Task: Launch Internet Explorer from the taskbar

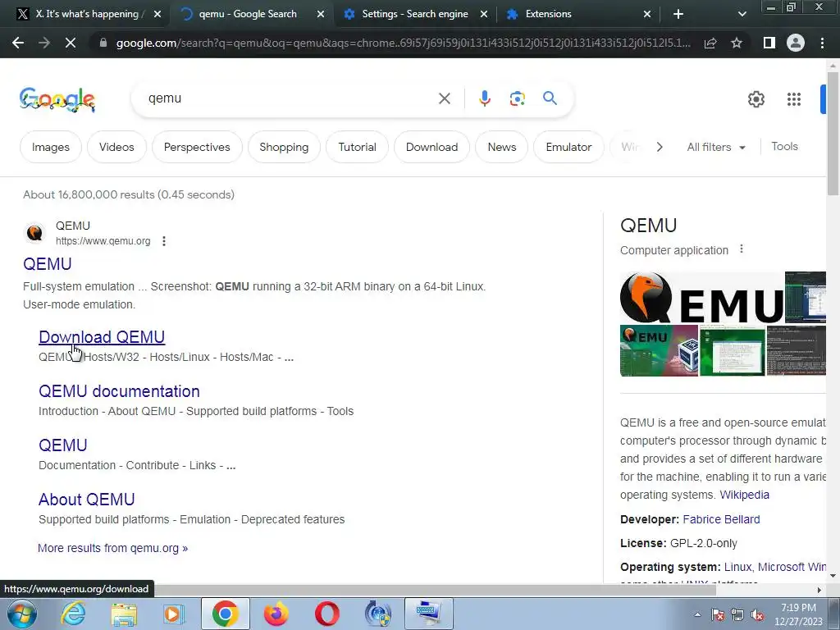Action: (x=73, y=614)
